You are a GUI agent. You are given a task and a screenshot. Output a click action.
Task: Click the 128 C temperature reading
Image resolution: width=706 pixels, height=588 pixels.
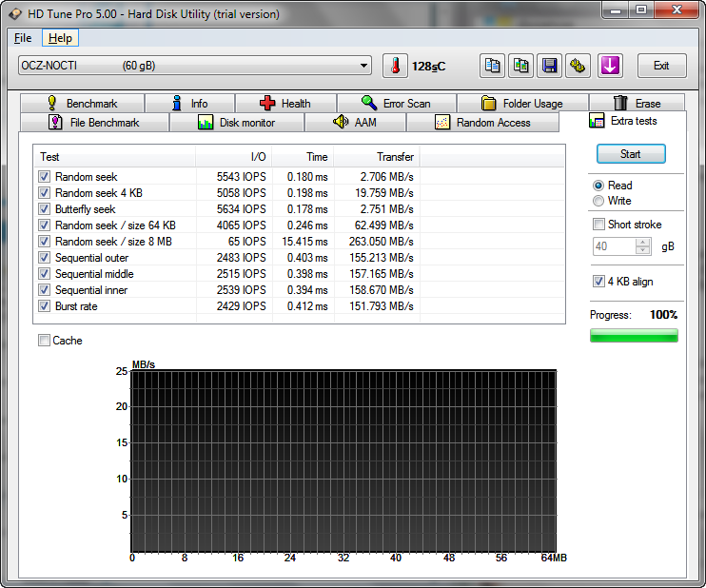(428, 67)
